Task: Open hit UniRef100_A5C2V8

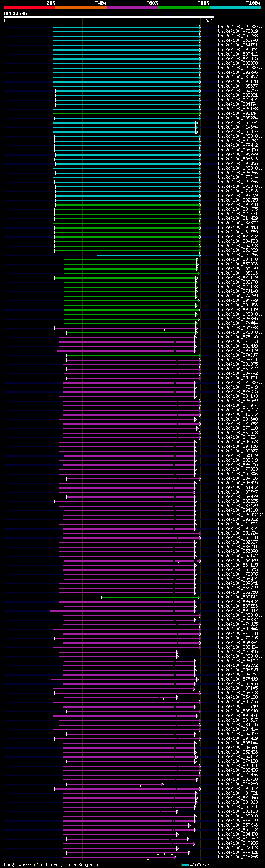Action: (238, 36)
